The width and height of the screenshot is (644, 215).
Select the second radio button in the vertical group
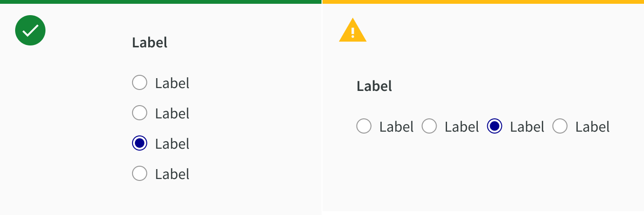[140, 113]
